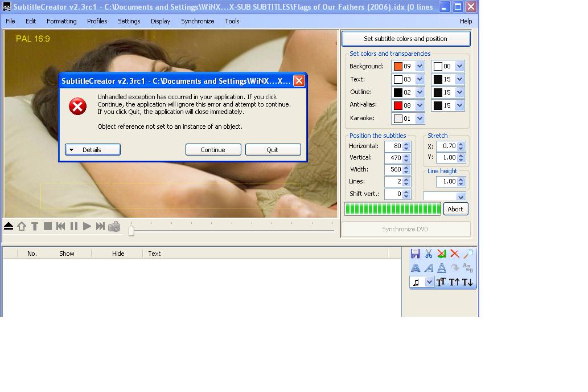Click the Vertical position field showing 470
This screenshot has width=588, height=392.
[x=393, y=158]
